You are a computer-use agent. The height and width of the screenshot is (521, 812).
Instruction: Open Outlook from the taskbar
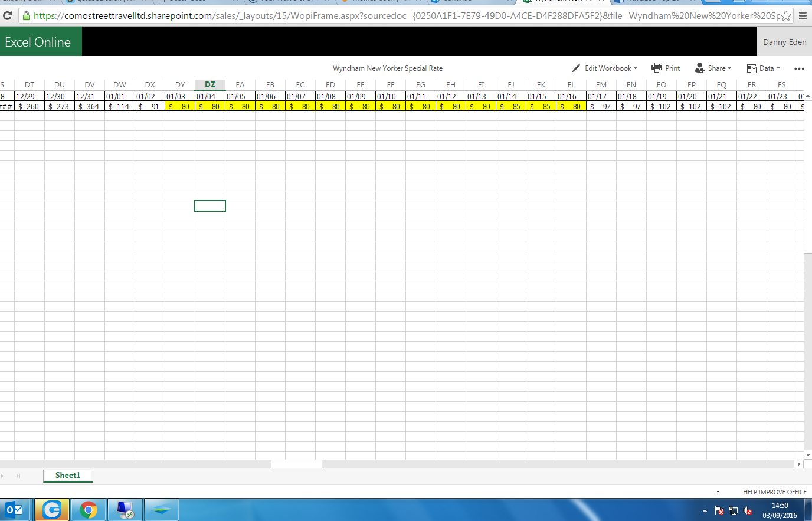[x=15, y=510]
